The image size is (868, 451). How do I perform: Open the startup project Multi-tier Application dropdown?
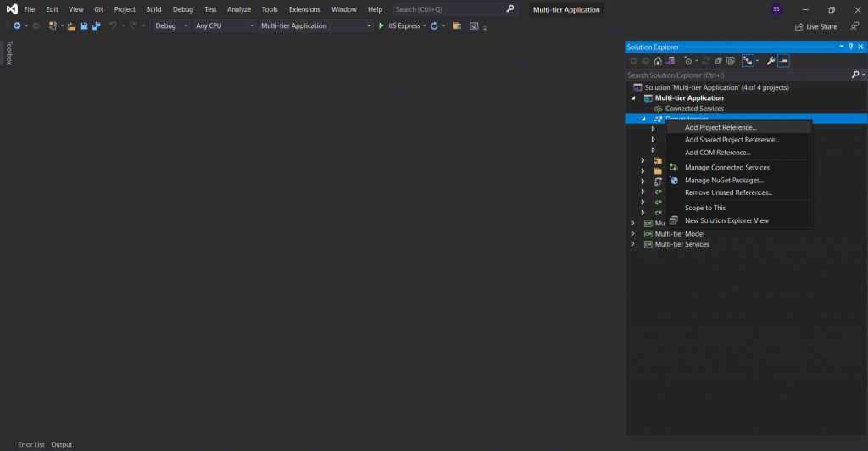click(316, 26)
